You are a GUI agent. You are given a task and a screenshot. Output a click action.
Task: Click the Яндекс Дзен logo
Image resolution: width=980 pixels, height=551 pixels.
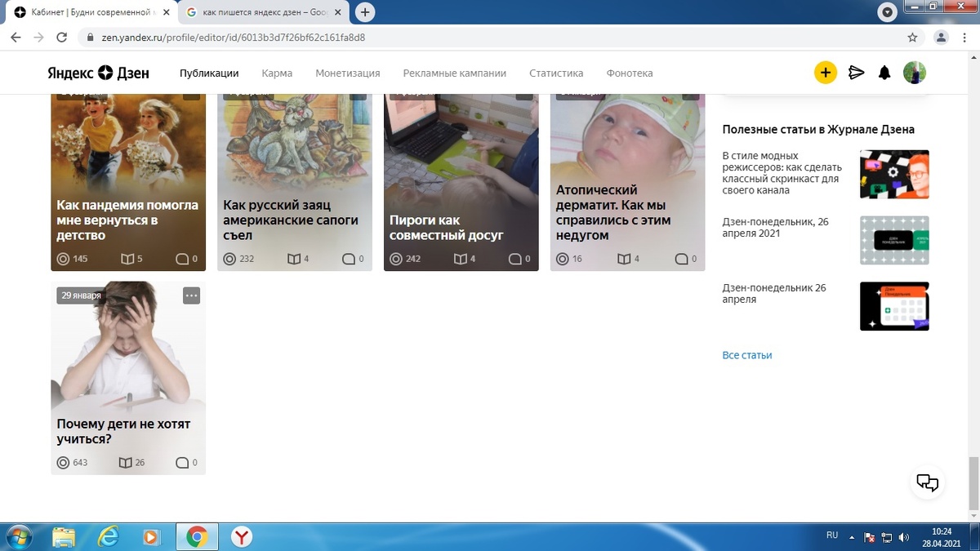(98, 73)
